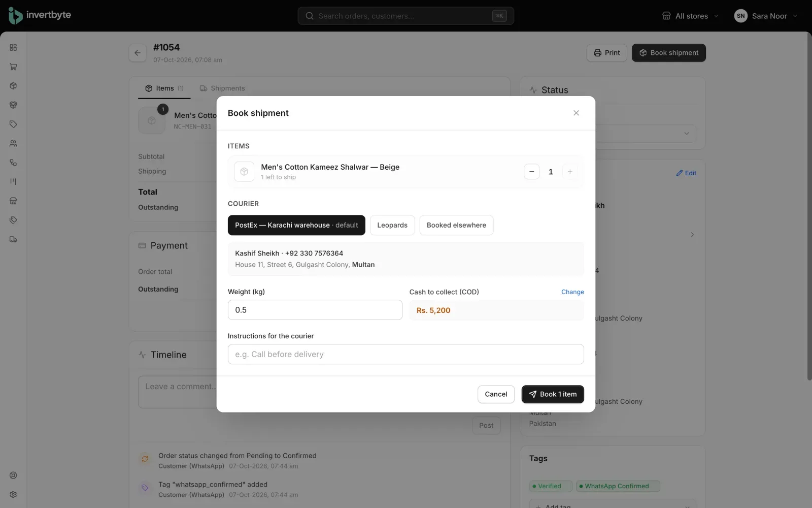Click the page vertical scrollbar
Screen dimensions: 812x508
tap(809, 206)
